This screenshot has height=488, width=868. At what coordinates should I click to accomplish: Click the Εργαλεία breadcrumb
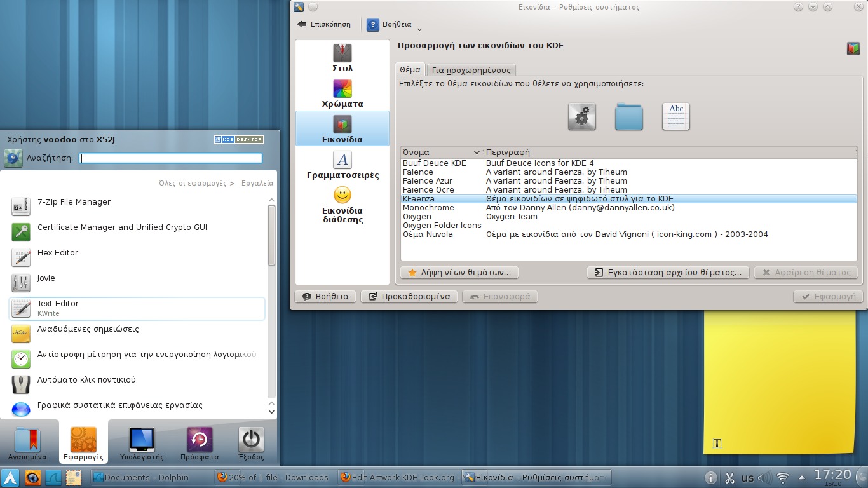[x=257, y=183]
